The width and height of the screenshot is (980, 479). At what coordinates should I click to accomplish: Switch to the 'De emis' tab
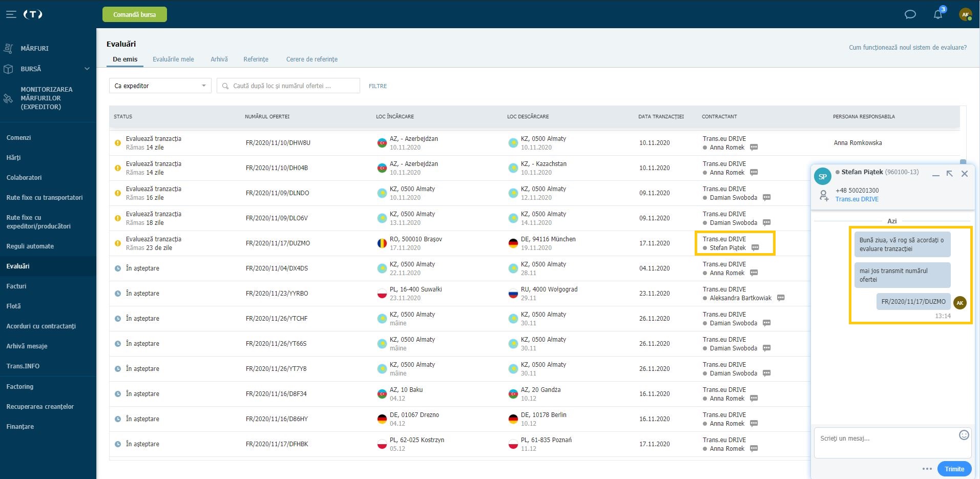tap(125, 59)
